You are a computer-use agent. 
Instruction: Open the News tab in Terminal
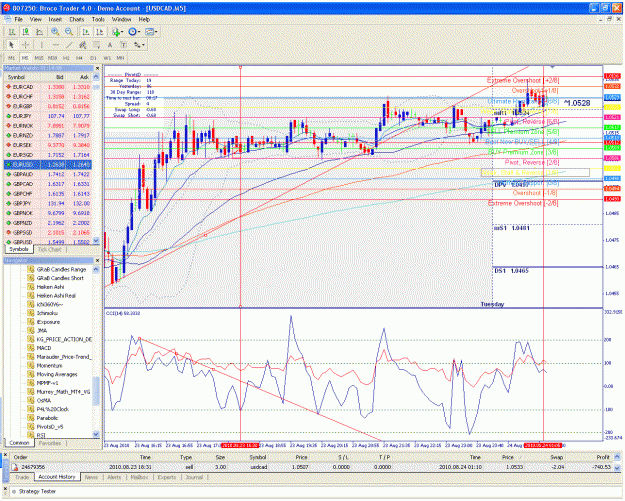tap(91, 477)
